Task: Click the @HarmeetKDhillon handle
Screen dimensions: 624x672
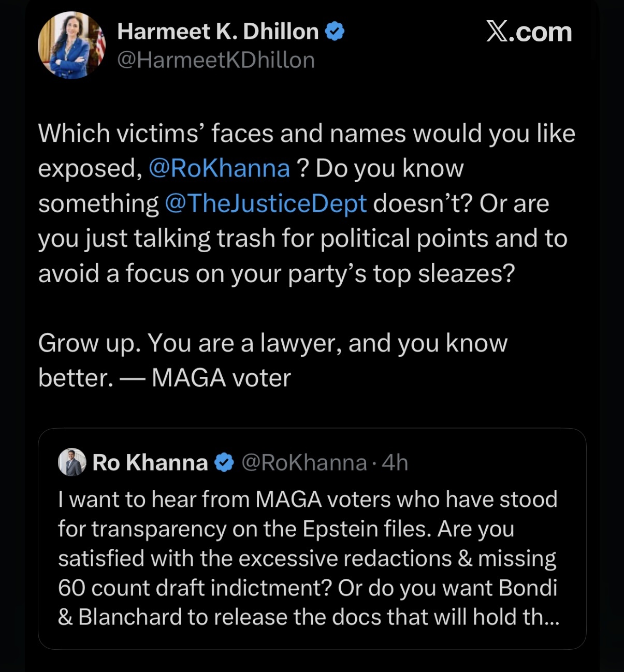Action: [x=216, y=60]
